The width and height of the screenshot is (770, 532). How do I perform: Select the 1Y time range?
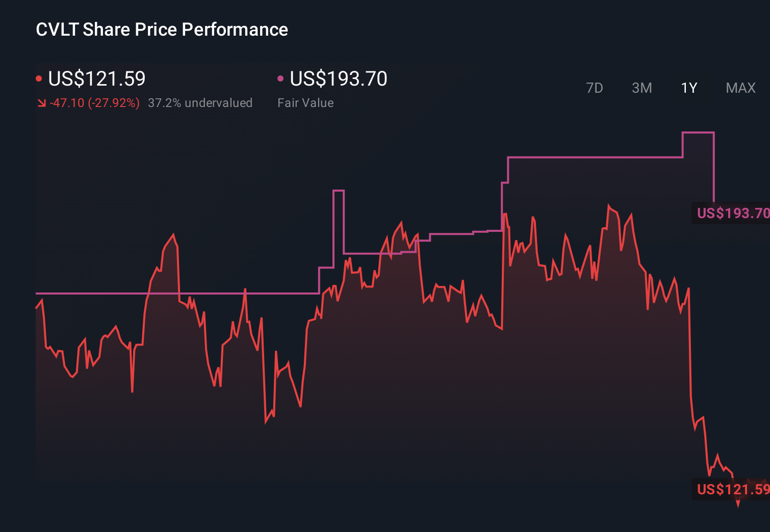[688, 88]
